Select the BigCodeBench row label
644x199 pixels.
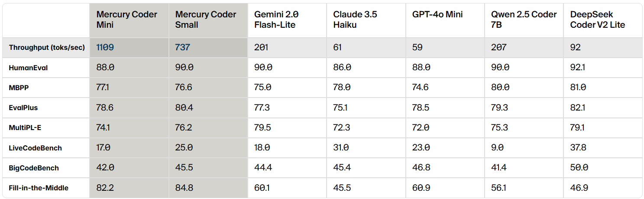(34, 168)
